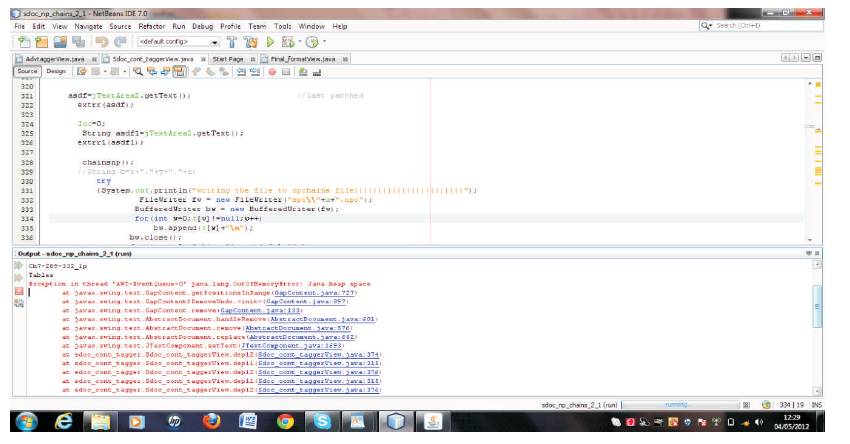Click the New Project toolbar icon
The image size is (850, 444).
click(x=42, y=42)
